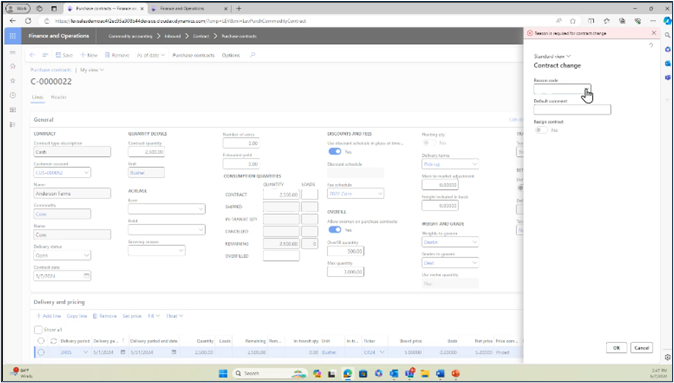The image size is (674, 383).
Task: Open Workspaces icon in the sidebar
Action: click(x=12, y=110)
